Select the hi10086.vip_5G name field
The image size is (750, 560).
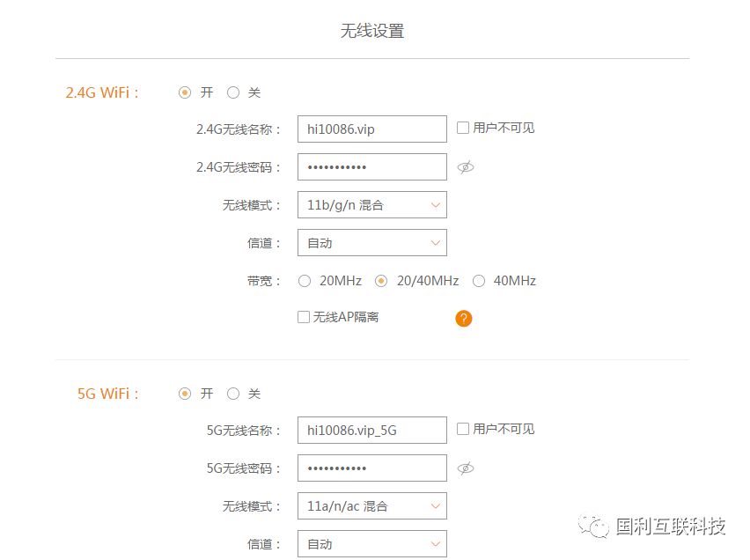pyautogui.click(x=370, y=429)
